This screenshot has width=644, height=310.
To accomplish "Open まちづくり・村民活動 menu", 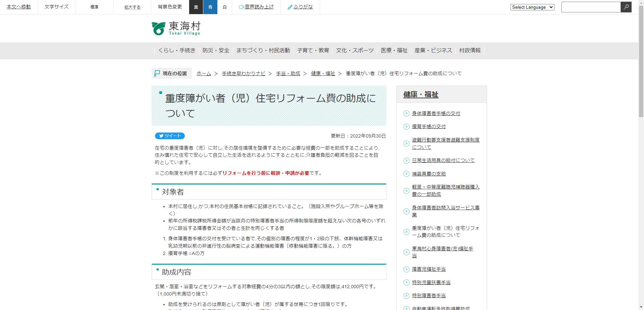I will [263, 50].
